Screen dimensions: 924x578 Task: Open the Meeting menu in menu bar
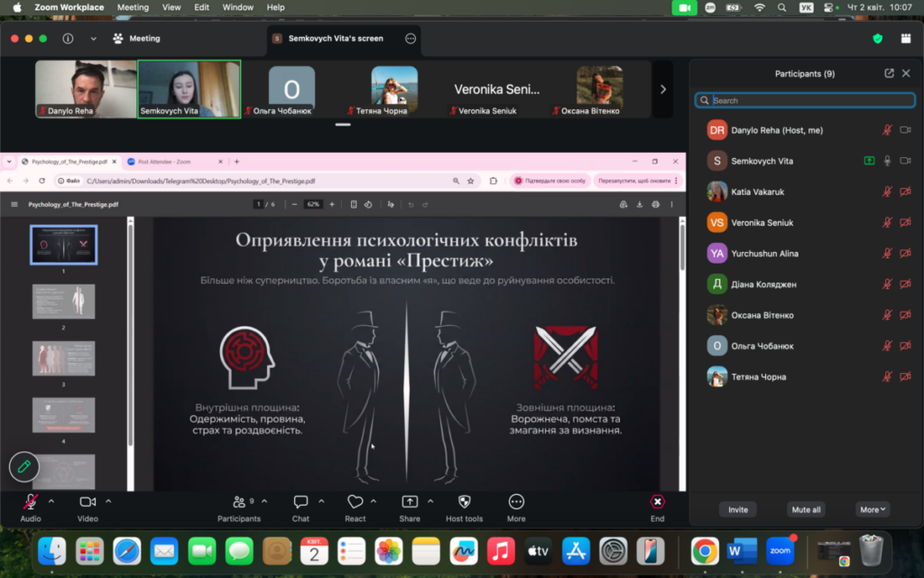(133, 7)
